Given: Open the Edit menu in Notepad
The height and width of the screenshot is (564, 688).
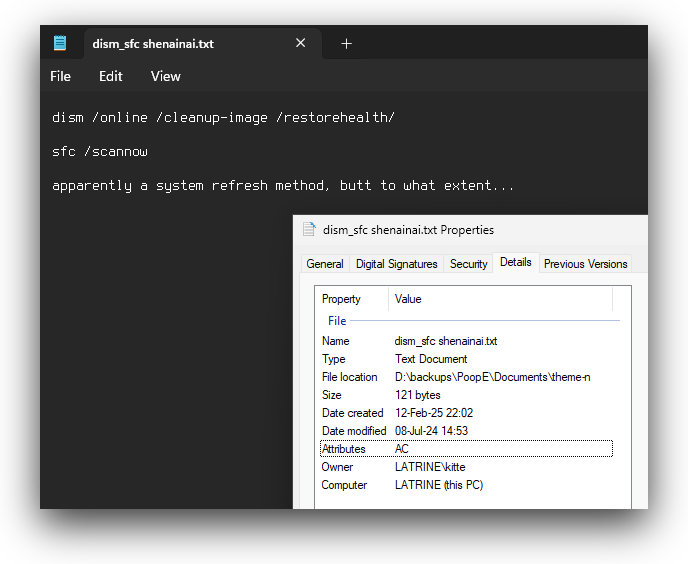Looking at the screenshot, I should click(110, 76).
